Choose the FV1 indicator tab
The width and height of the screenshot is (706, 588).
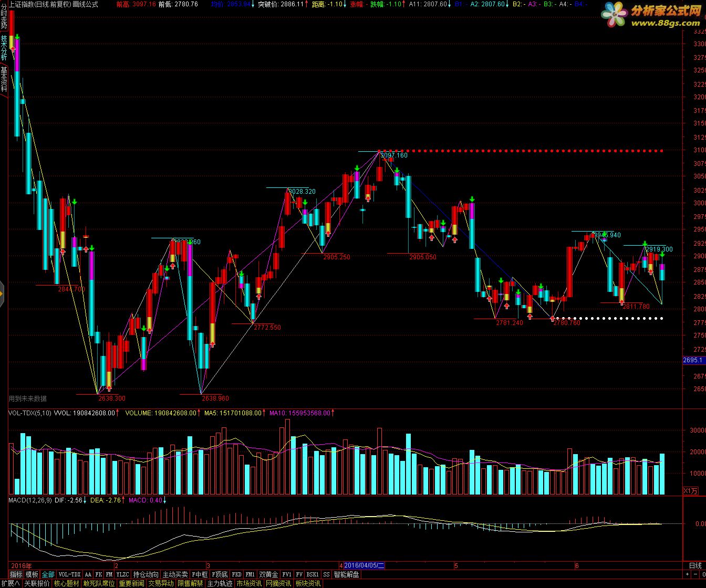pyautogui.click(x=287, y=575)
